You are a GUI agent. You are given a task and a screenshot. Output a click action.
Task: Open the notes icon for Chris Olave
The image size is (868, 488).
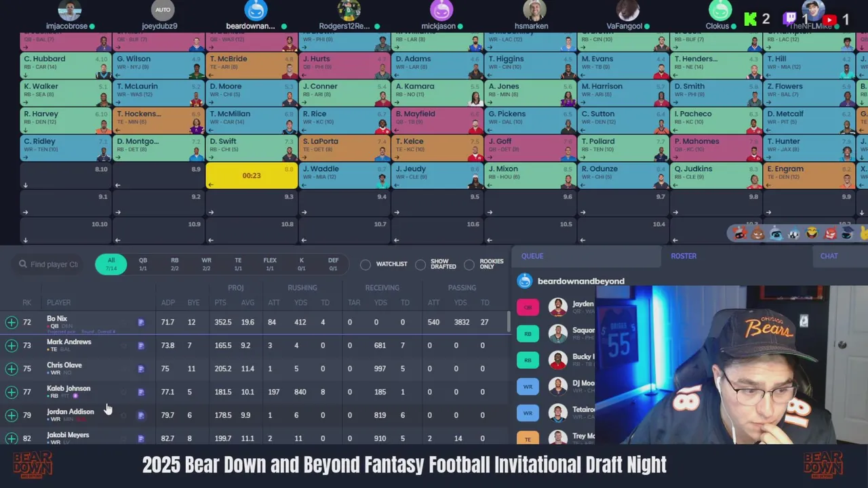coord(140,369)
